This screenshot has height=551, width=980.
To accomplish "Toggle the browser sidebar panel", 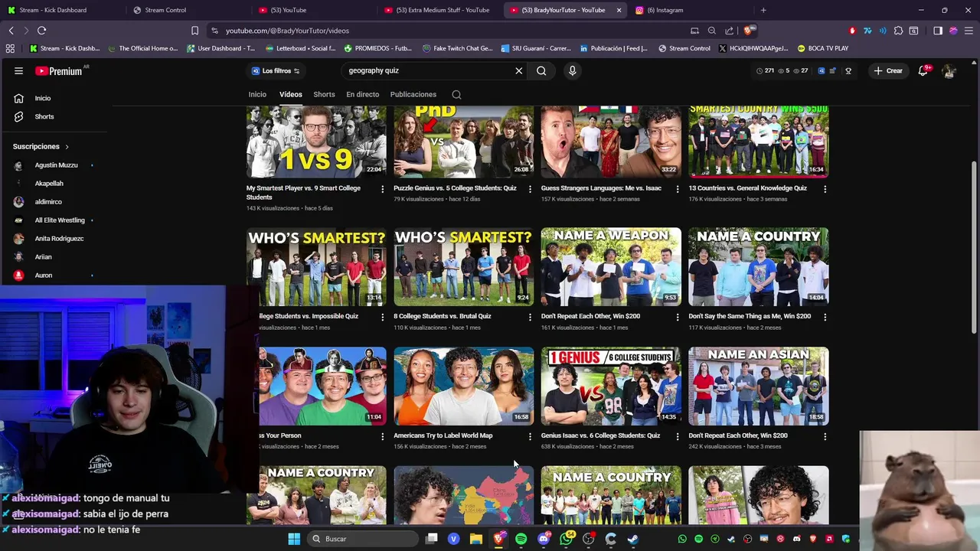I will pyautogui.click(x=938, y=31).
